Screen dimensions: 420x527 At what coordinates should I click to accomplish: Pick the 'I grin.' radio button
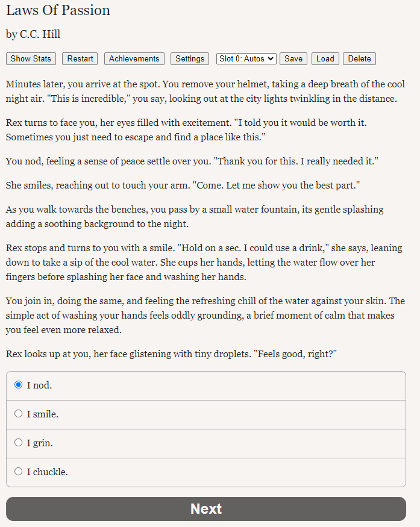19,442
